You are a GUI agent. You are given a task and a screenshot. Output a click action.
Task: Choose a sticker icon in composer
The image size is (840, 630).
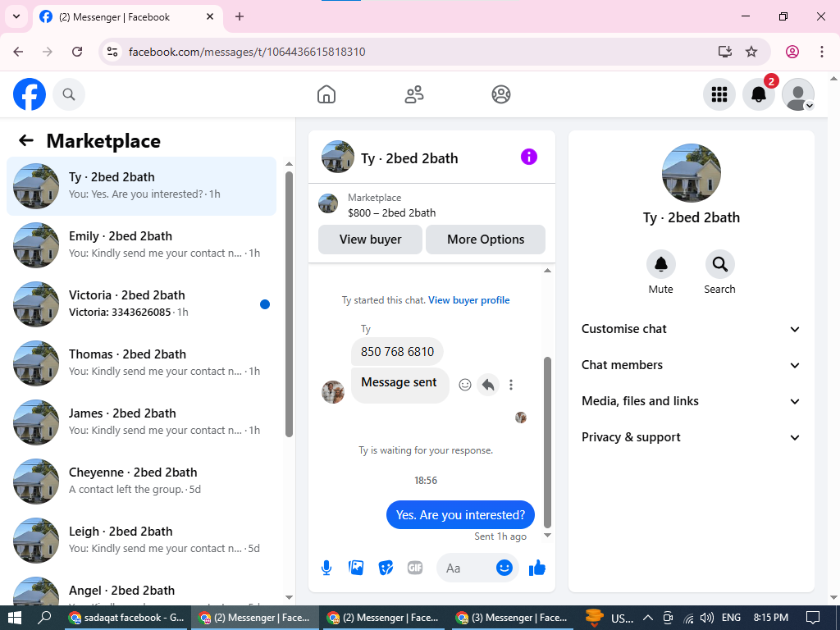[386, 568]
